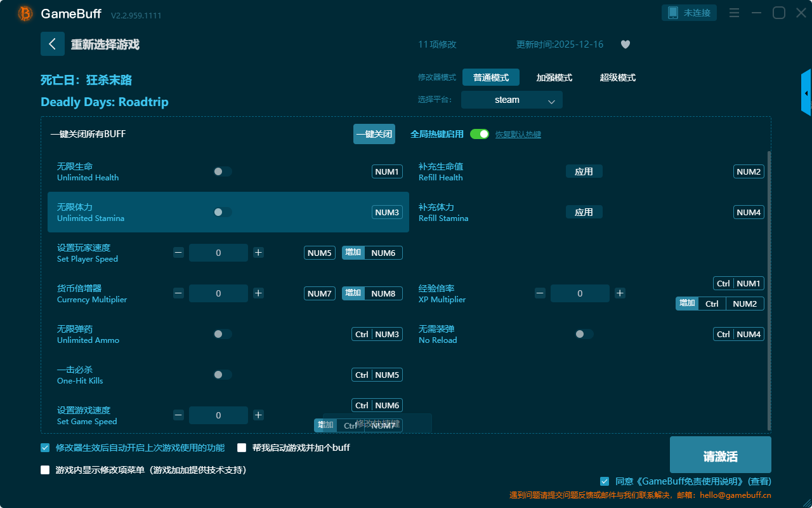Toggle Unlimited Health switch

point(222,171)
